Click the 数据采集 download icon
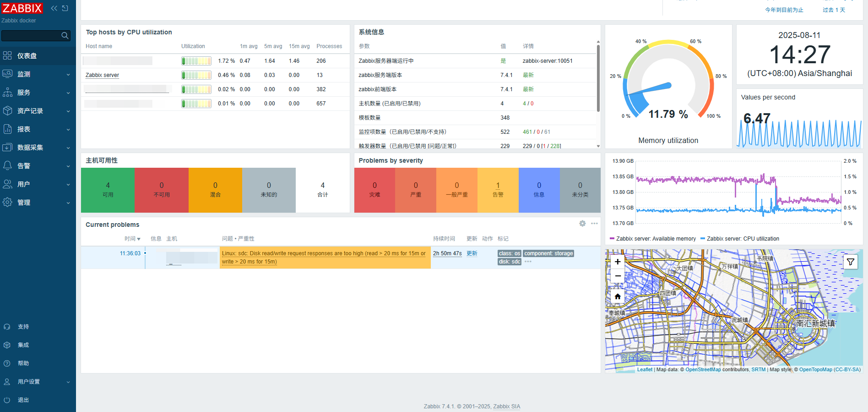The height and width of the screenshot is (412, 868). point(7,147)
